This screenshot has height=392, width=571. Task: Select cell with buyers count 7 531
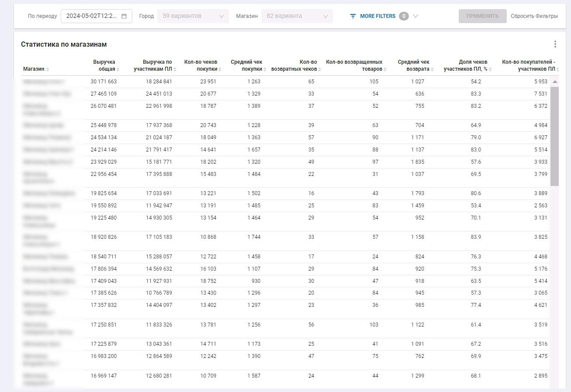pos(540,94)
